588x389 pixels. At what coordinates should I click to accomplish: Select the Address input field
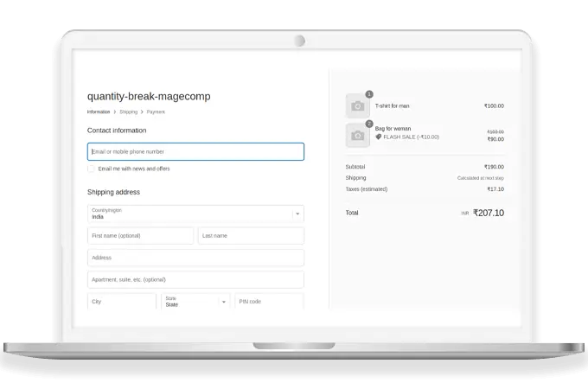195,258
